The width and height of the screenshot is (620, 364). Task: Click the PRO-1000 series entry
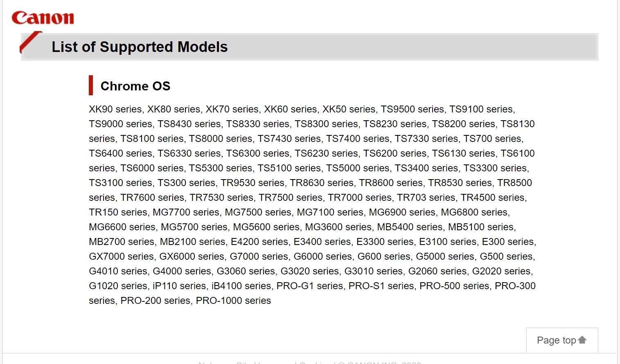click(233, 301)
